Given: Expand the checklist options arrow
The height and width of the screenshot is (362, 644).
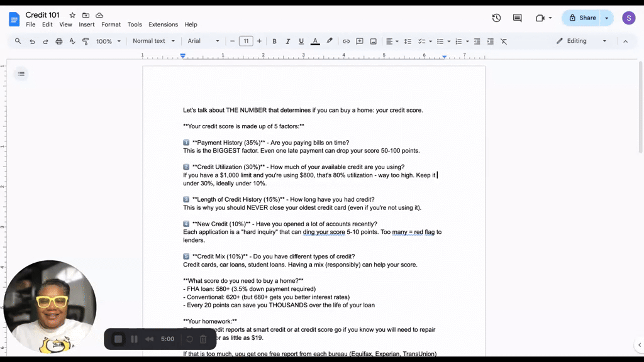Looking at the screenshot, I should pyautogui.click(x=430, y=41).
